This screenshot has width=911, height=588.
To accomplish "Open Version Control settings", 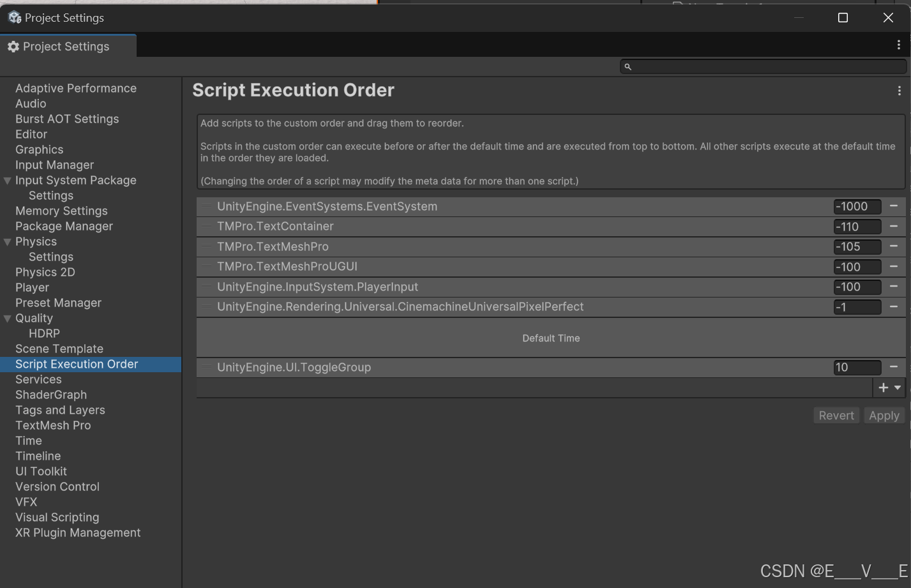I will click(57, 486).
